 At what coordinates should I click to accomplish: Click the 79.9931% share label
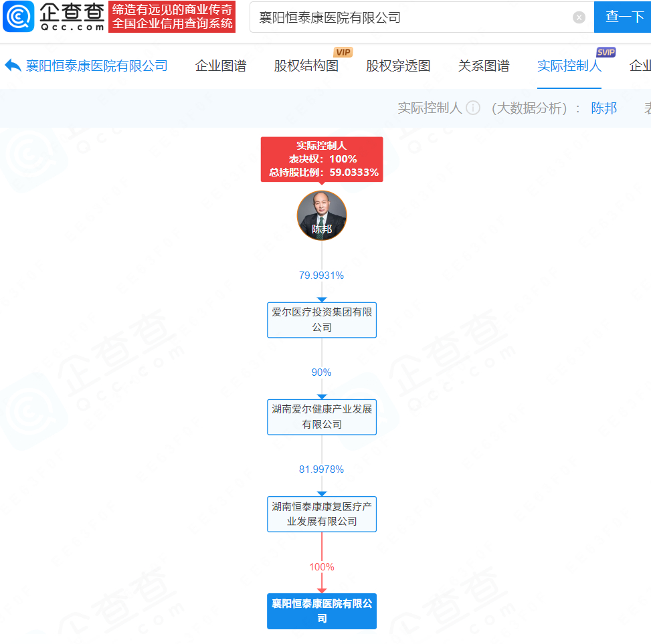[321, 276]
